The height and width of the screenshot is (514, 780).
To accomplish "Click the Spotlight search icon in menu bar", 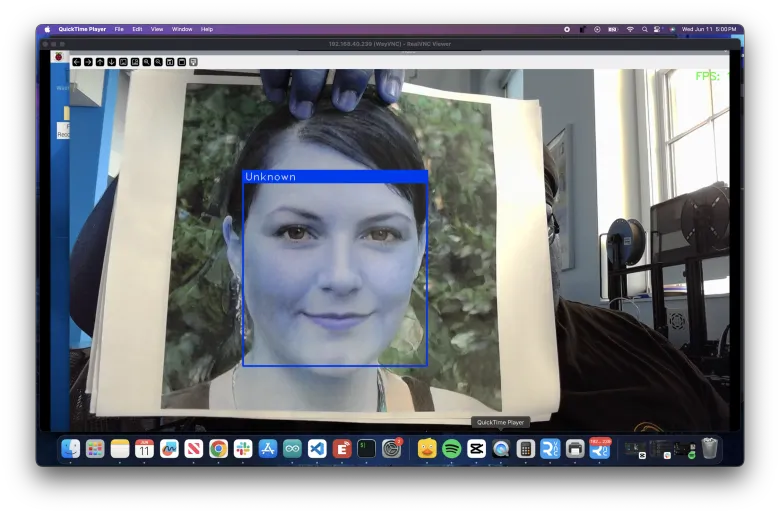I will (645, 29).
